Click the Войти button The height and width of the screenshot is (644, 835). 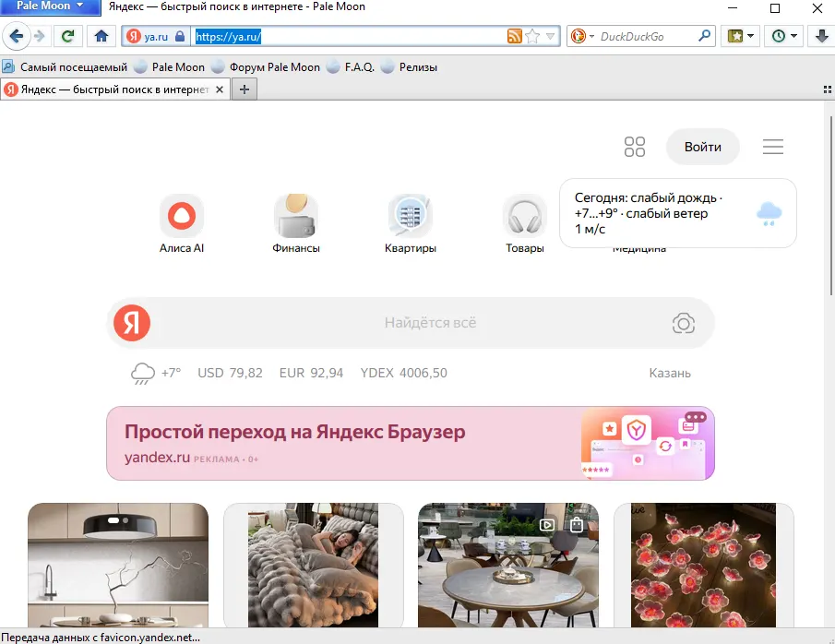702,146
